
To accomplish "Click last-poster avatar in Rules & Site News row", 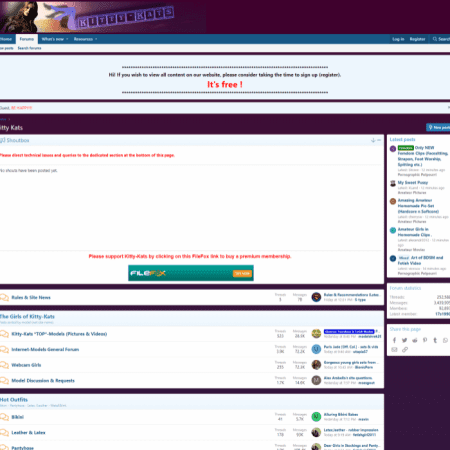I will pos(316,297).
